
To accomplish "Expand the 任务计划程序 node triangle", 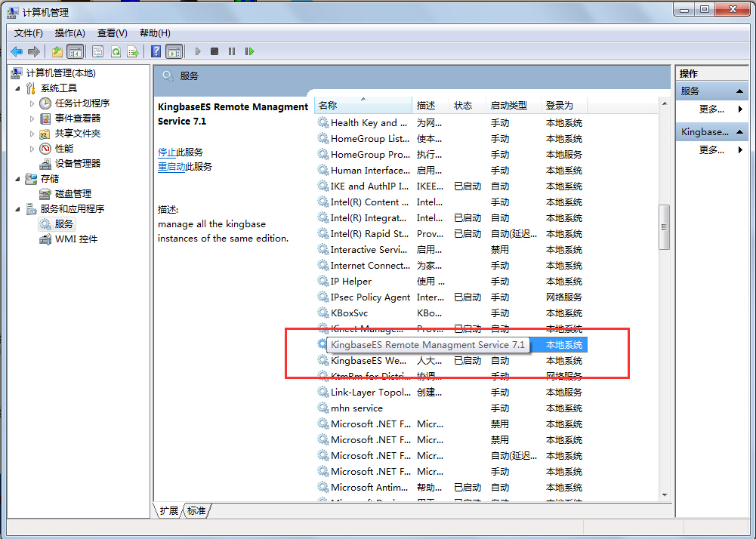I will 32,103.
